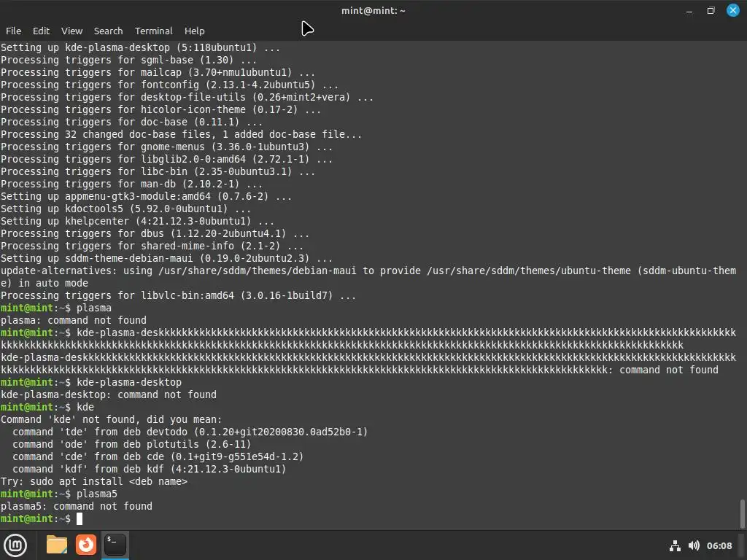Click the 'plasma: command not found' line

(74, 321)
